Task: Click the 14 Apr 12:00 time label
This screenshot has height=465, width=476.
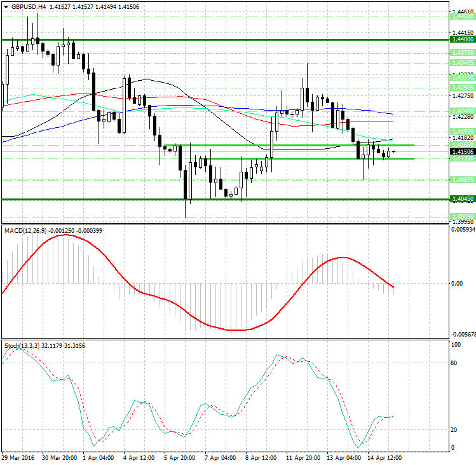Action: (386, 458)
